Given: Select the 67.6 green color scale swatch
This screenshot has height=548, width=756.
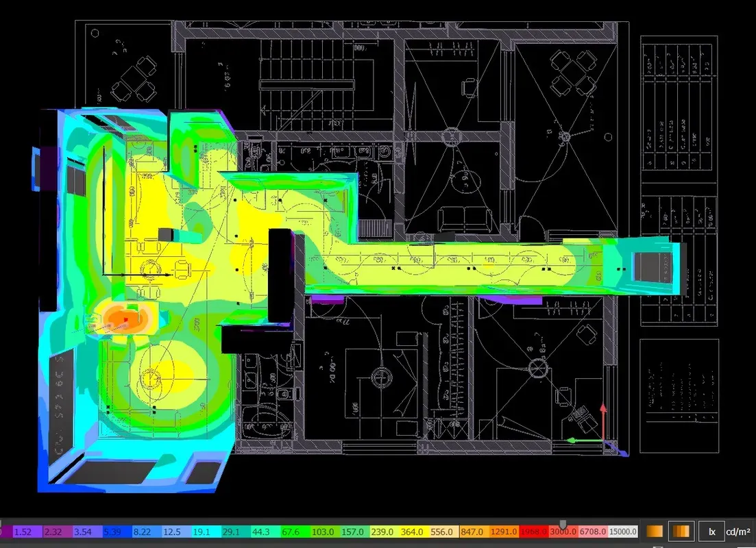Looking at the screenshot, I should coord(296,532).
